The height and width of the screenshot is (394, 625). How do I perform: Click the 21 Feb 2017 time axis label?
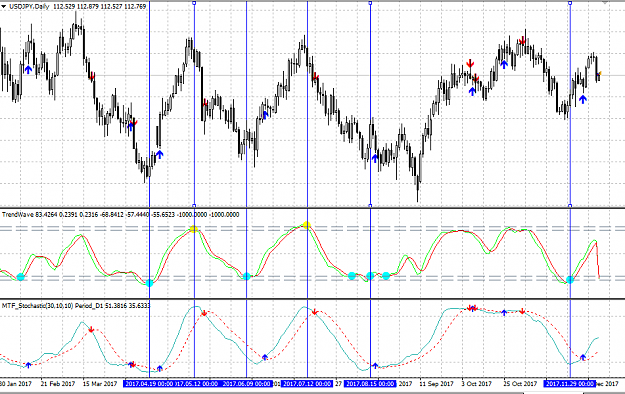[x=58, y=384]
